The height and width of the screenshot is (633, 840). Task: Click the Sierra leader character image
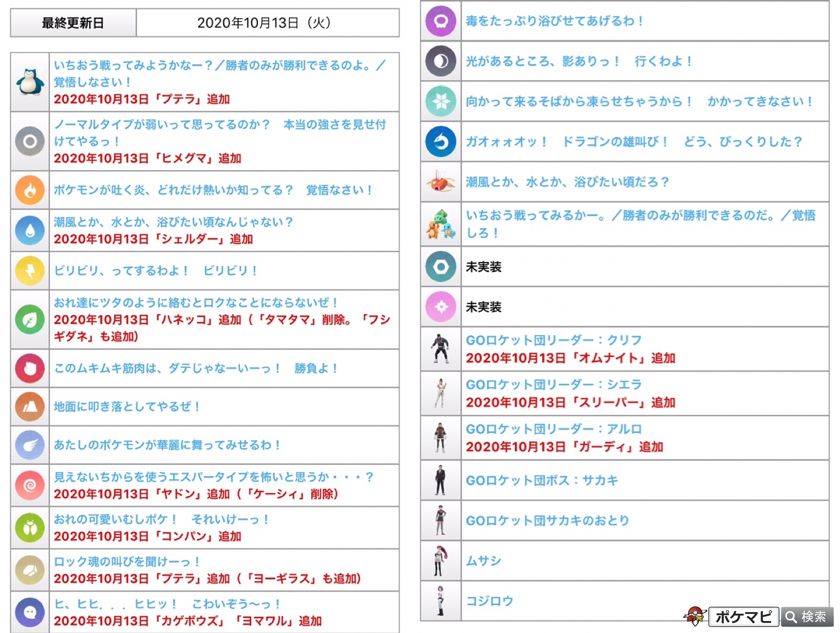pyautogui.click(x=440, y=393)
